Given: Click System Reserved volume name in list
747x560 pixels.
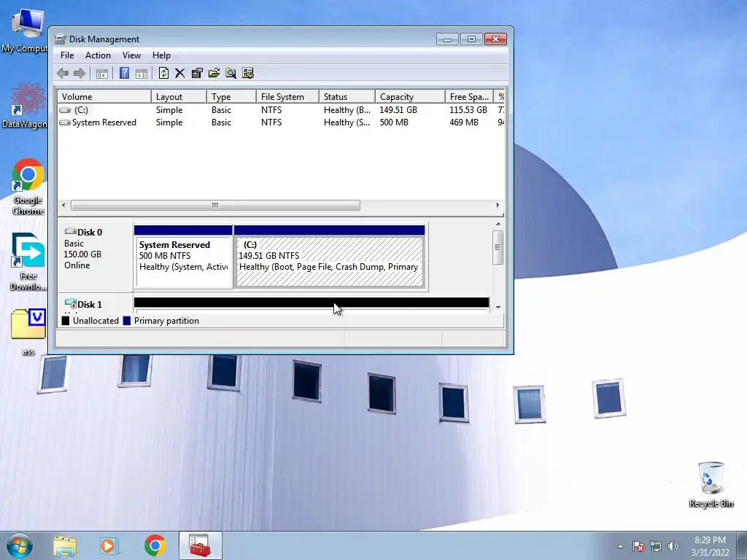Looking at the screenshot, I should coord(104,122).
